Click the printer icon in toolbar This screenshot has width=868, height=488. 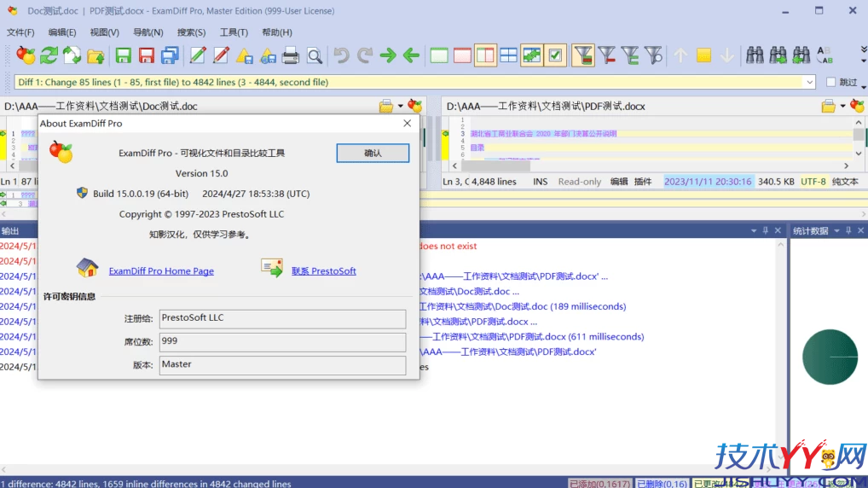click(x=291, y=55)
